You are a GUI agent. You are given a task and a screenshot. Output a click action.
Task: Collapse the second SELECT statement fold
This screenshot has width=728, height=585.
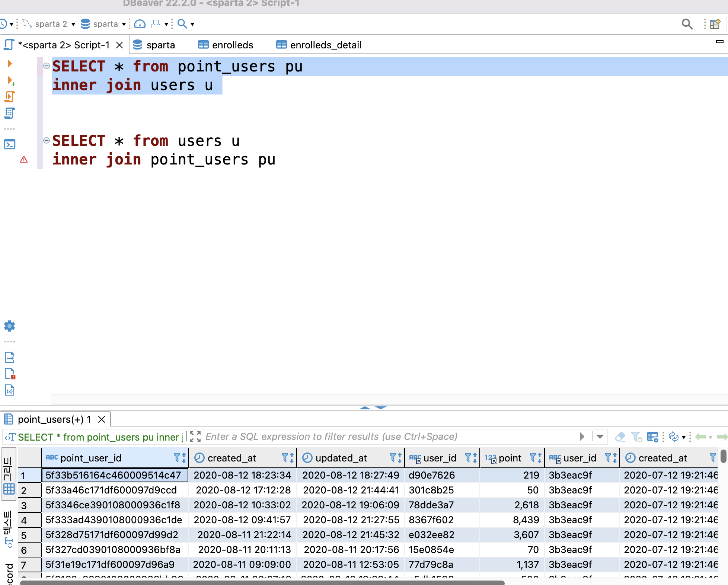point(47,140)
